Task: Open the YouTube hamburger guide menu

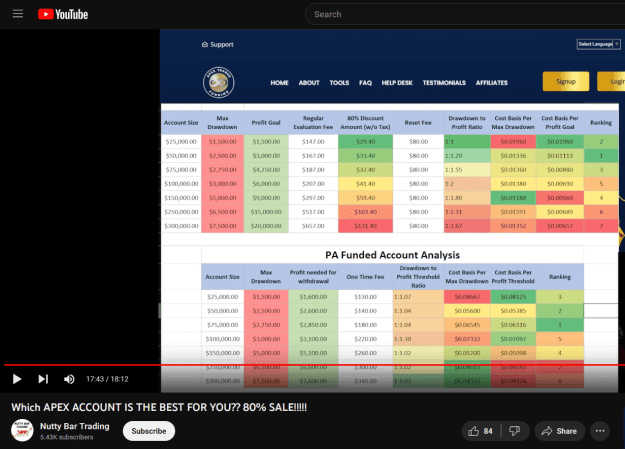Action: (x=18, y=14)
